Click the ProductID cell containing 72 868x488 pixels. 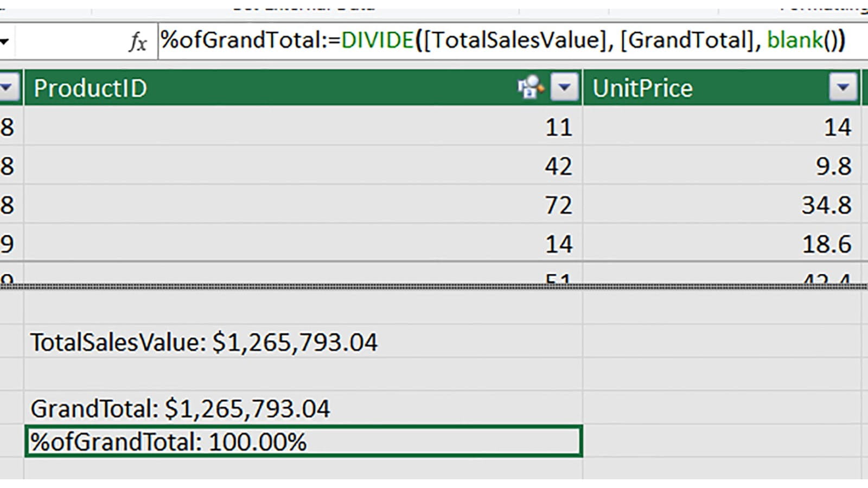click(x=303, y=205)
